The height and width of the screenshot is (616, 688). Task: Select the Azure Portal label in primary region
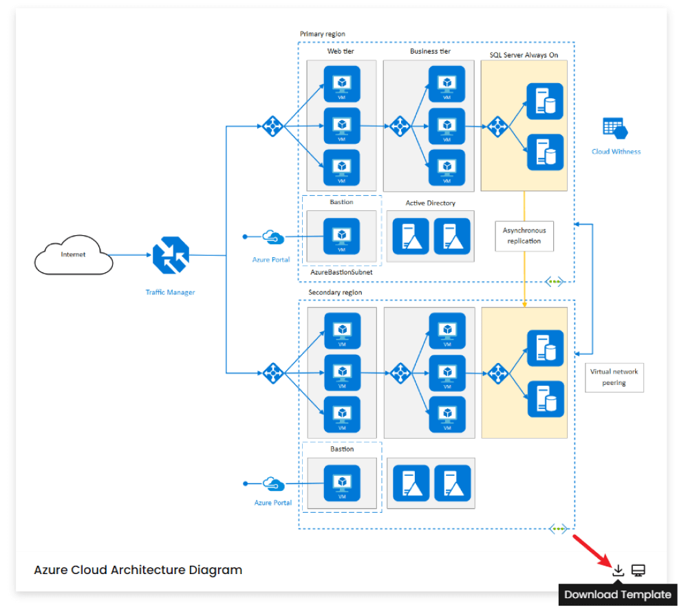click(x=271, y=260)
